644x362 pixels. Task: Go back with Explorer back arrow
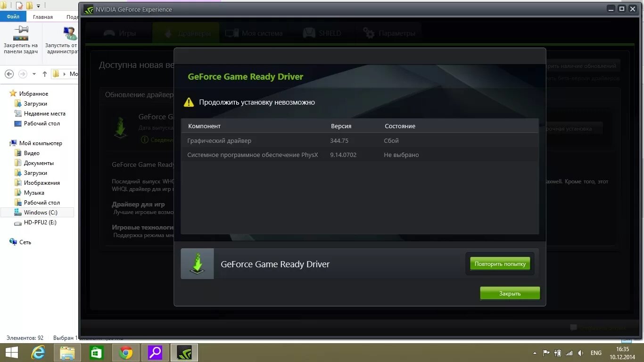coord(9,74)
